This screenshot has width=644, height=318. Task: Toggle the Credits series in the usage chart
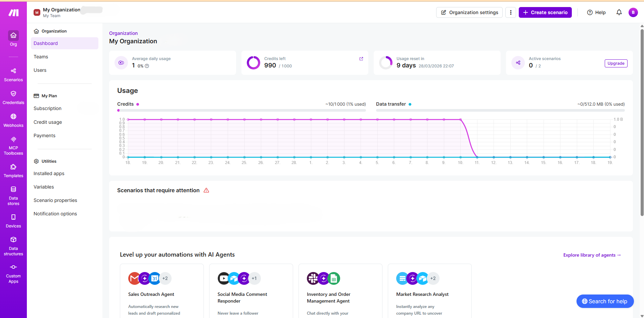click(x=139, y=104)
